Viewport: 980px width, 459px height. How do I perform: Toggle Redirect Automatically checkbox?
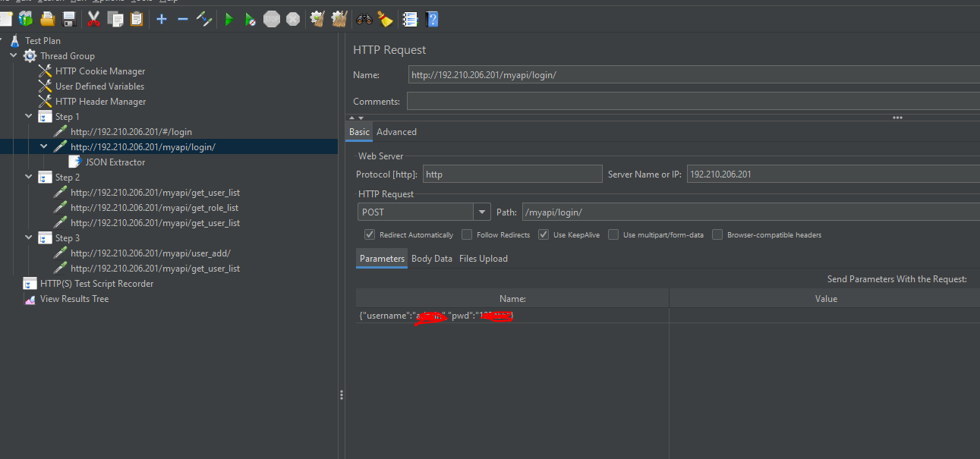(370, 235)
